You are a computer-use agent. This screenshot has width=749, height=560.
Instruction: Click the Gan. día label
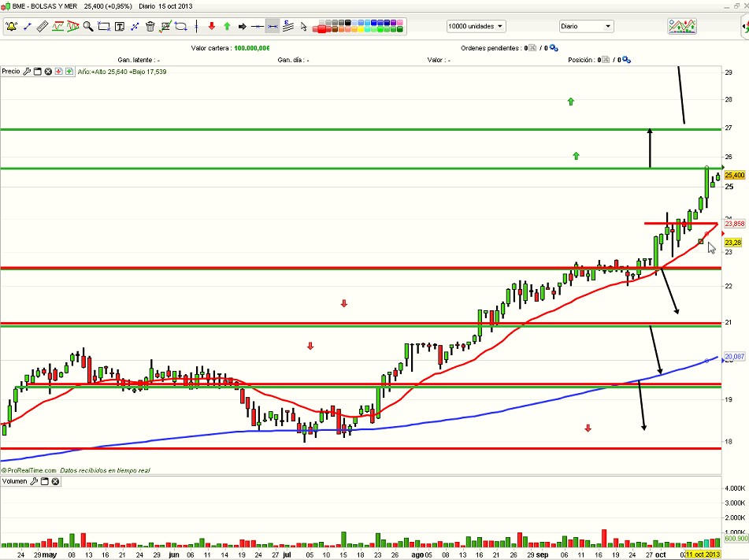point(293,60)
